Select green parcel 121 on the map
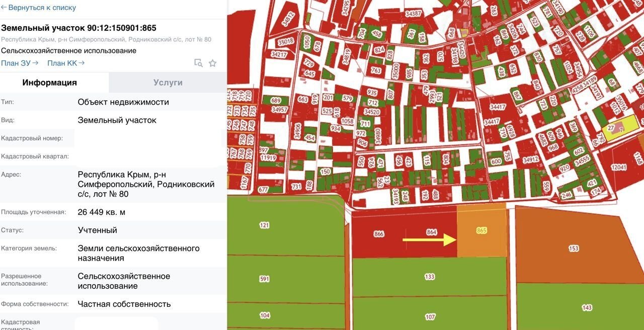 [264, 225]
